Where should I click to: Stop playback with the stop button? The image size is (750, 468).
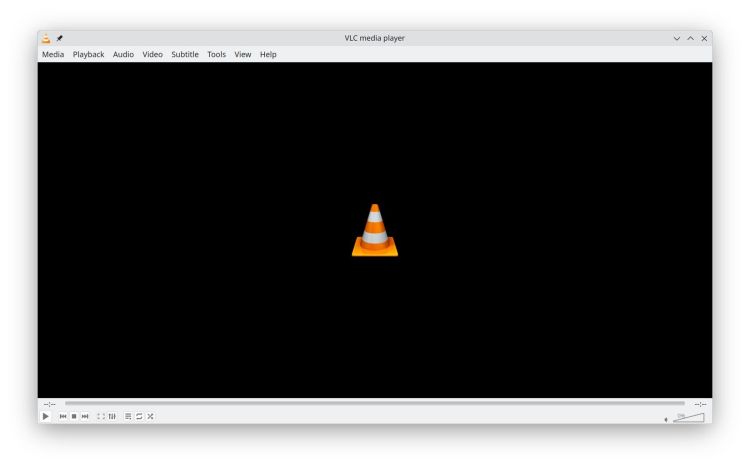(74, 416)
